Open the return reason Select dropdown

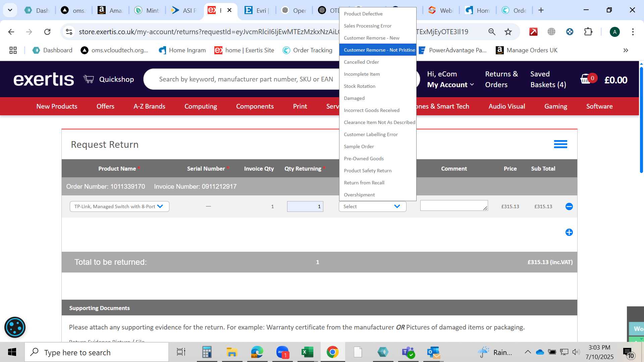pos(372,206)
